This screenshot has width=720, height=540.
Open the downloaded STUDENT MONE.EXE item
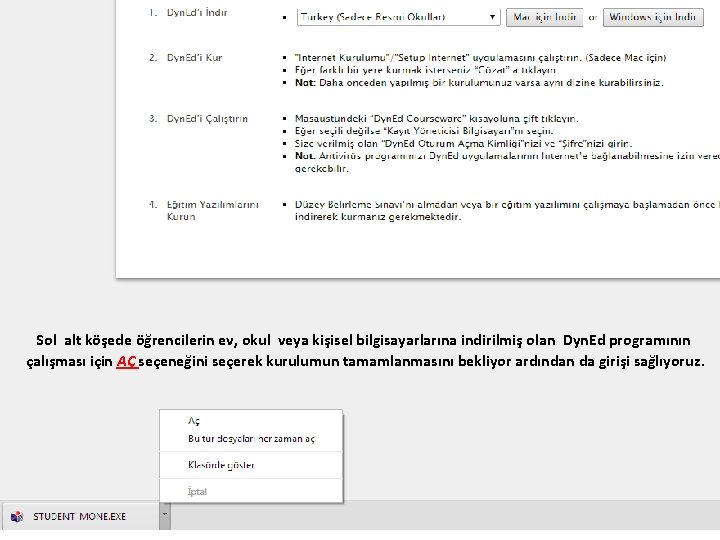click(81, 517)
